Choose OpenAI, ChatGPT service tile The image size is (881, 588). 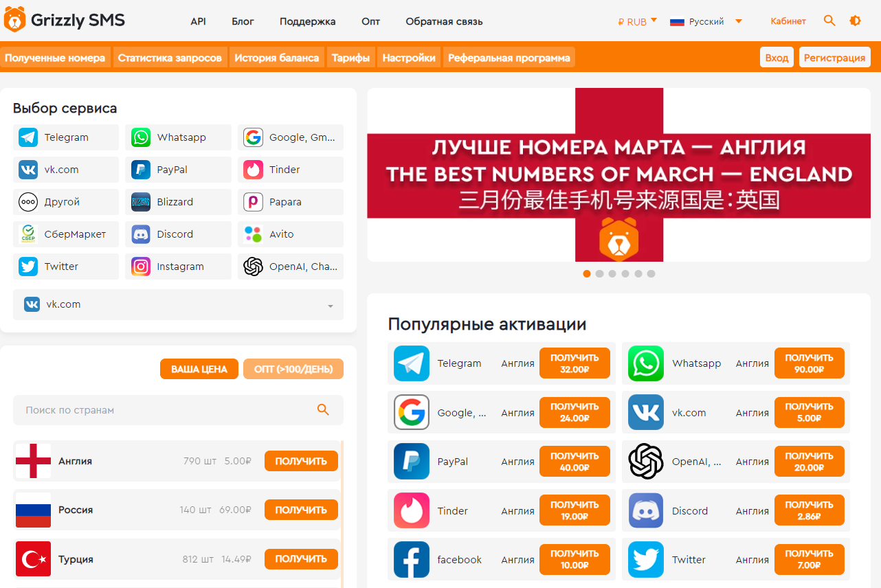point(291,267)
